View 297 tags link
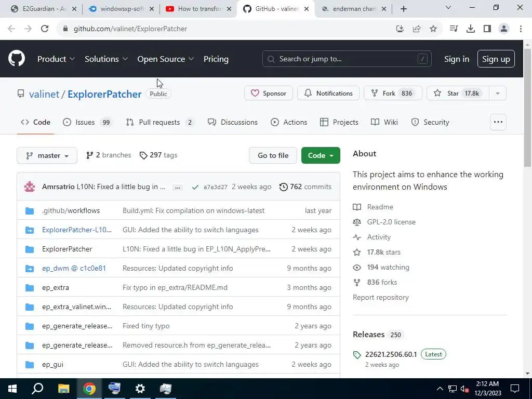Viewport: 532px width, 399px height. click(x=158, y=155)
